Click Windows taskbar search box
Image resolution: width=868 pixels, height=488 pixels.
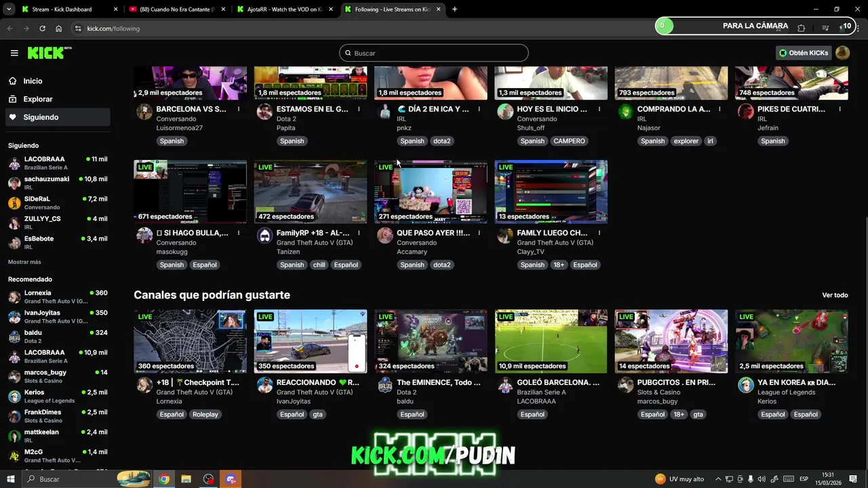click(85, 479)
